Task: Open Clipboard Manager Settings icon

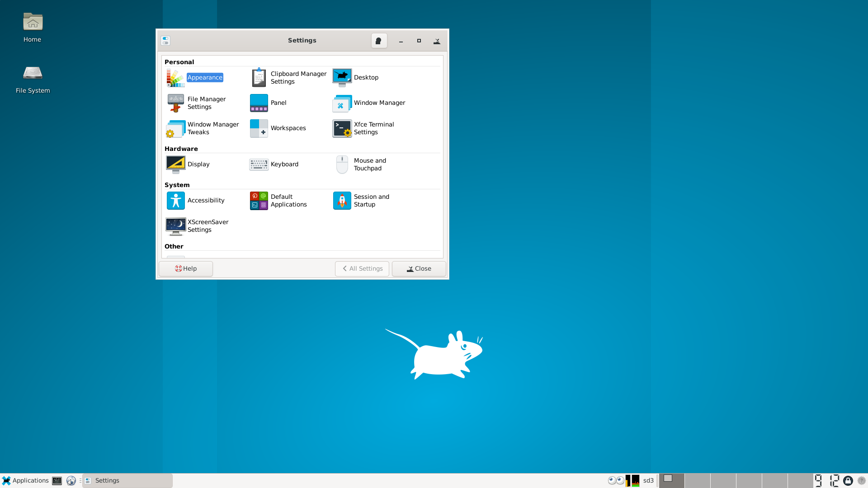Action: click(x=259, y=78)
